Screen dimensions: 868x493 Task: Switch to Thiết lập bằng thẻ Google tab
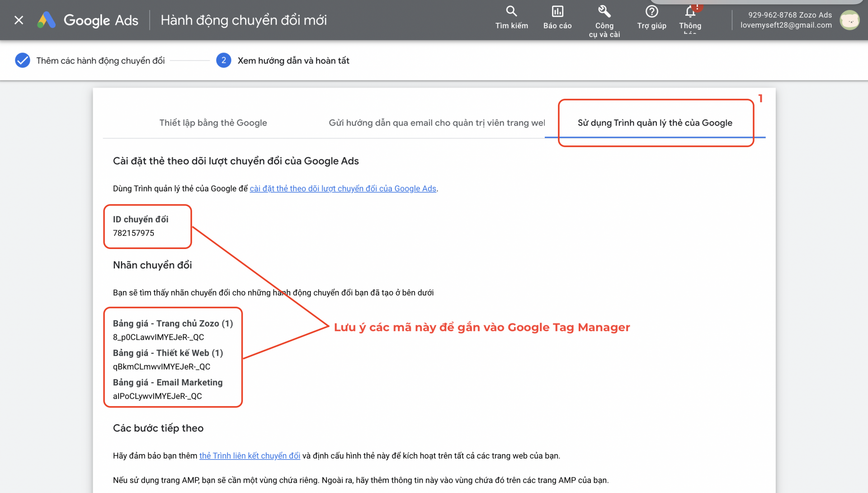coord(213,122)
